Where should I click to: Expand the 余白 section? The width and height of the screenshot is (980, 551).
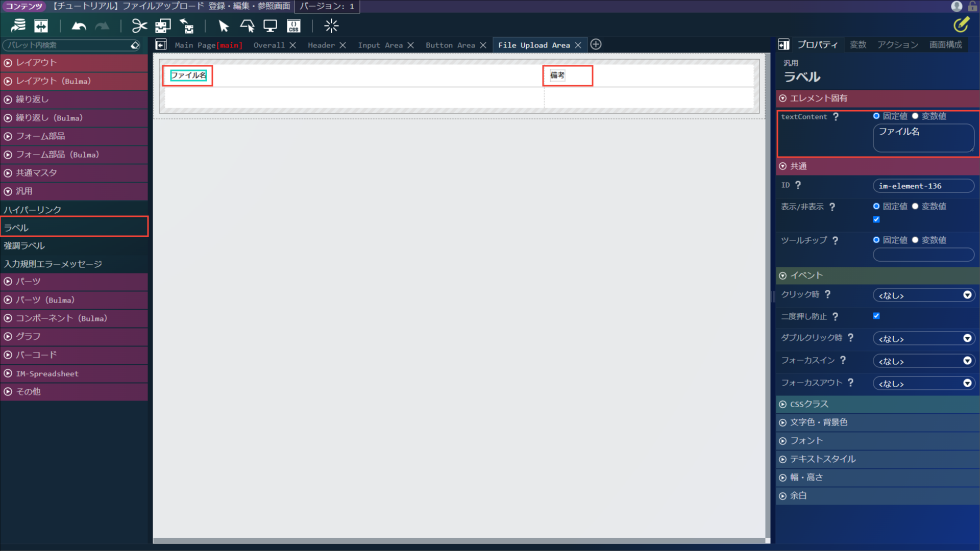[x=877, y=496]
